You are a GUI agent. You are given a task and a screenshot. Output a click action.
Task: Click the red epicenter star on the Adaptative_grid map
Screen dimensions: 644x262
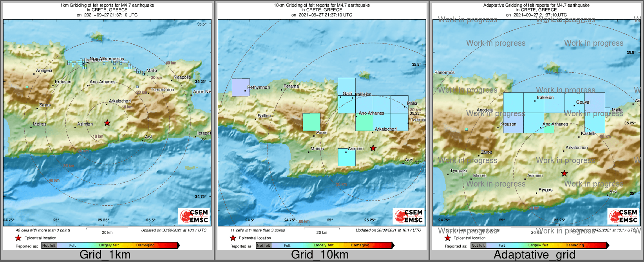tap(564, 173)
